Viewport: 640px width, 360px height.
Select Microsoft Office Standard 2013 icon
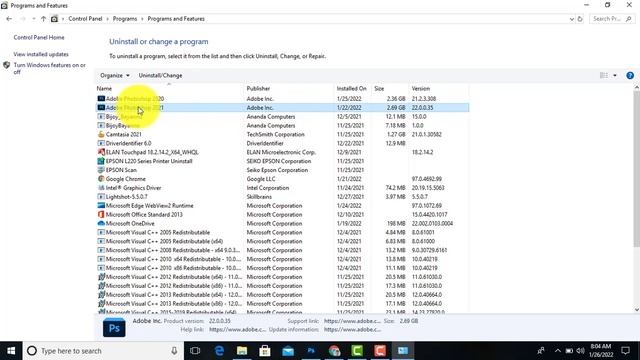pyautogui.click(x=101, y=215)
